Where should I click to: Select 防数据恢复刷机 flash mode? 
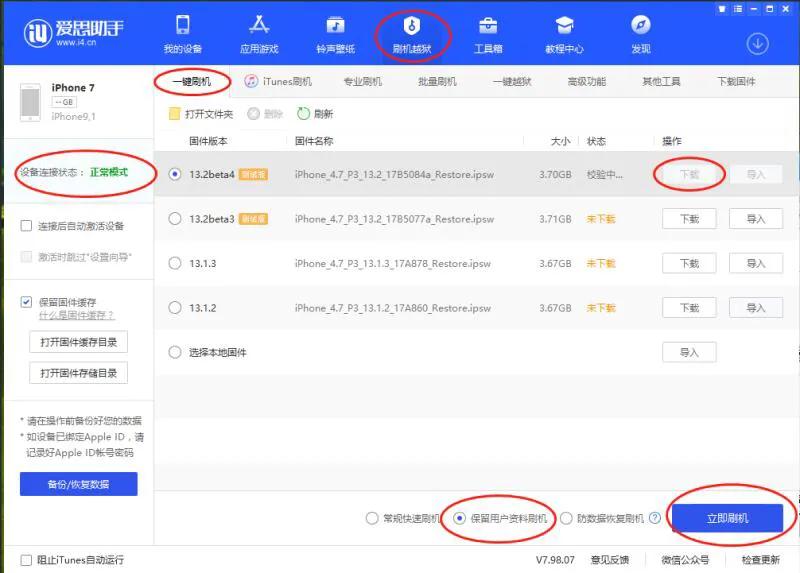[x=566, y=518]
